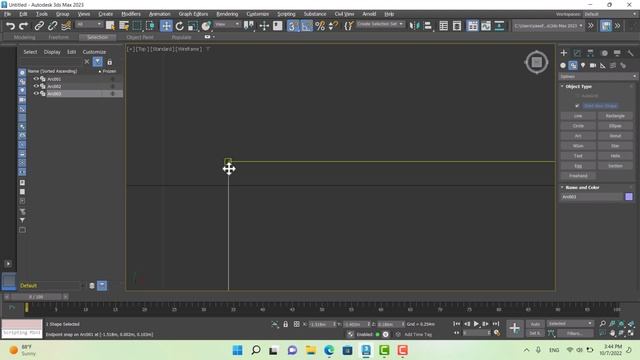Toggle the Scene Explorer filter button
This screenshot has width=640, height=360.
coord(98,62)
